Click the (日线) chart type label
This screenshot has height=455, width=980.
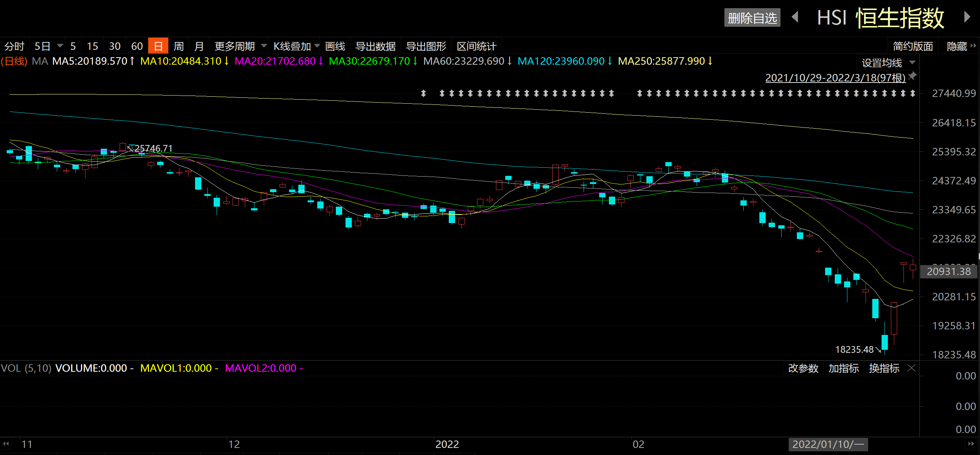[x=14, y=61]
